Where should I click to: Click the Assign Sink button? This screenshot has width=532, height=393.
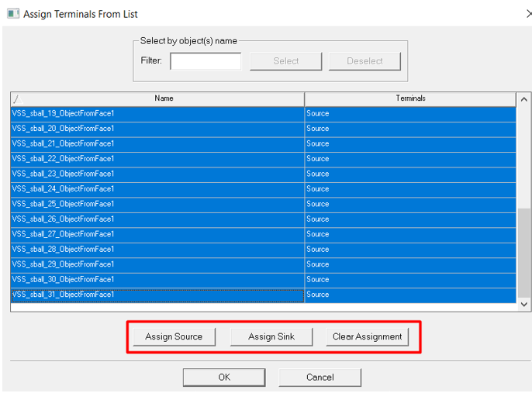(x=271, y=336)
